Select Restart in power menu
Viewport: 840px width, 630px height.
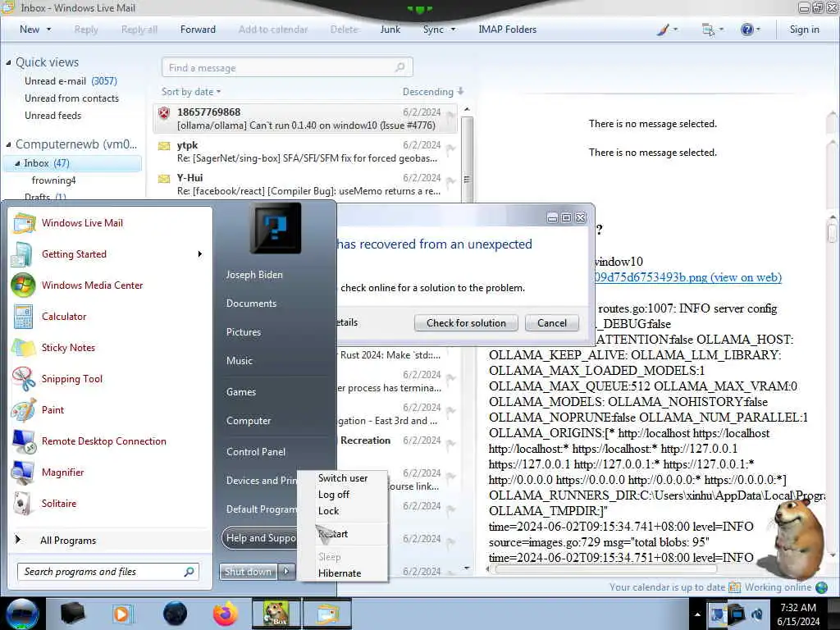click(333, 533)
